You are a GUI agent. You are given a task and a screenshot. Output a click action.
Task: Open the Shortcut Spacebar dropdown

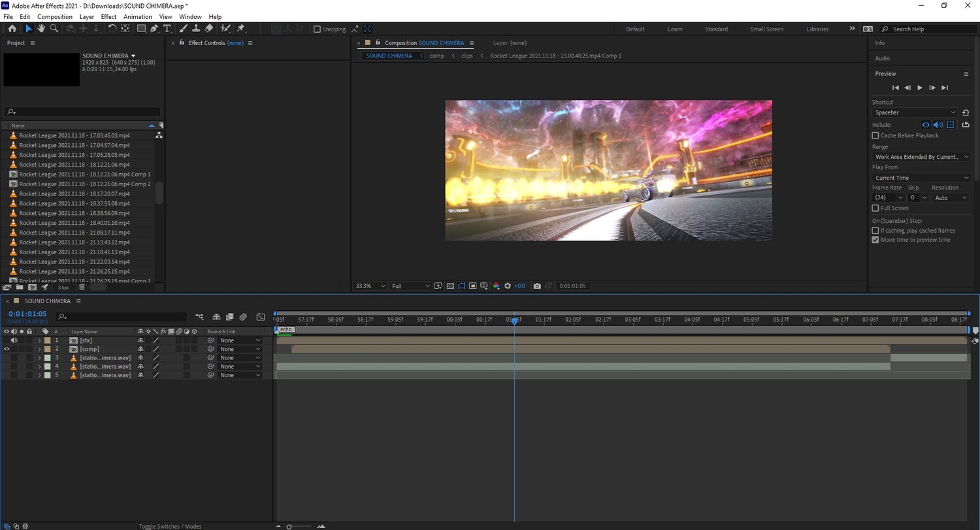[914, 112]
